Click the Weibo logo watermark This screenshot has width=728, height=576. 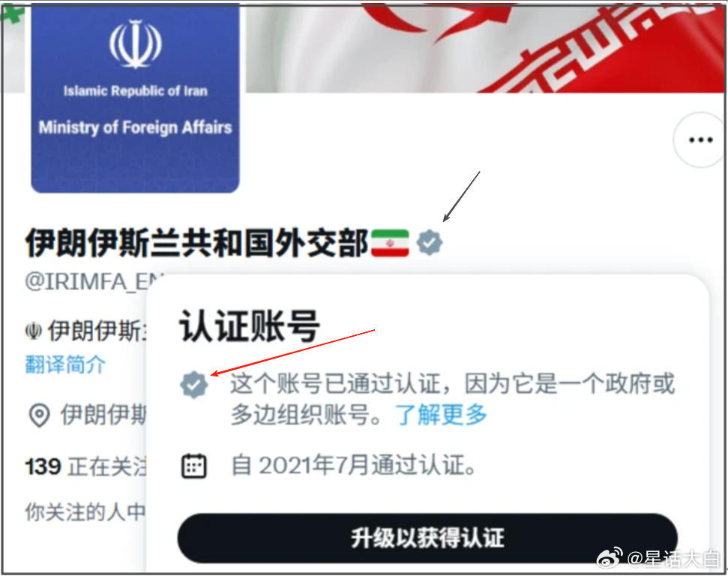click(610, 557)
